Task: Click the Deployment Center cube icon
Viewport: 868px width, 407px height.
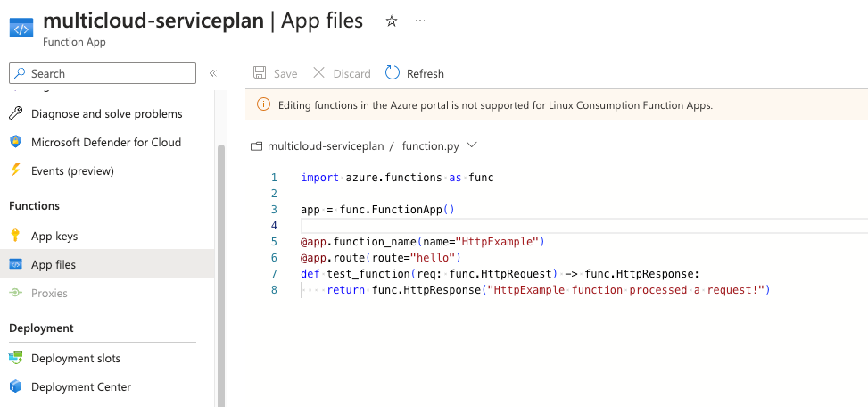Action: click(x=15, y=386)
